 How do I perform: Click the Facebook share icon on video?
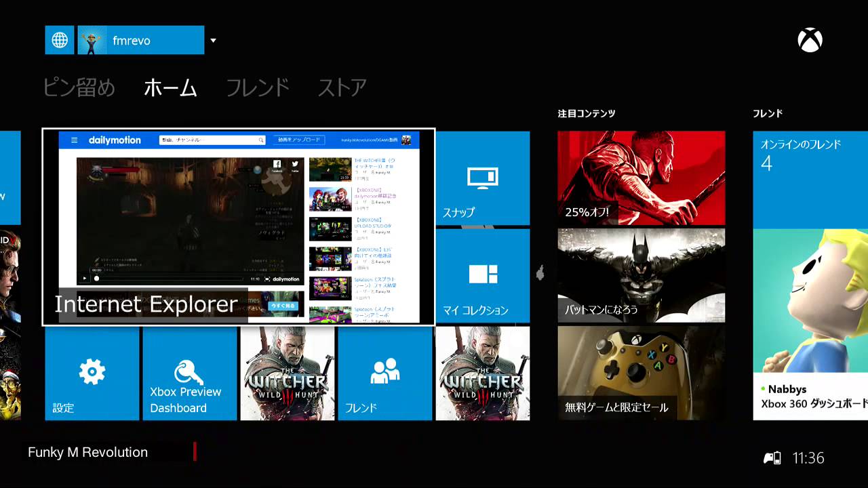pyautogui.click(x=277, y=165)
